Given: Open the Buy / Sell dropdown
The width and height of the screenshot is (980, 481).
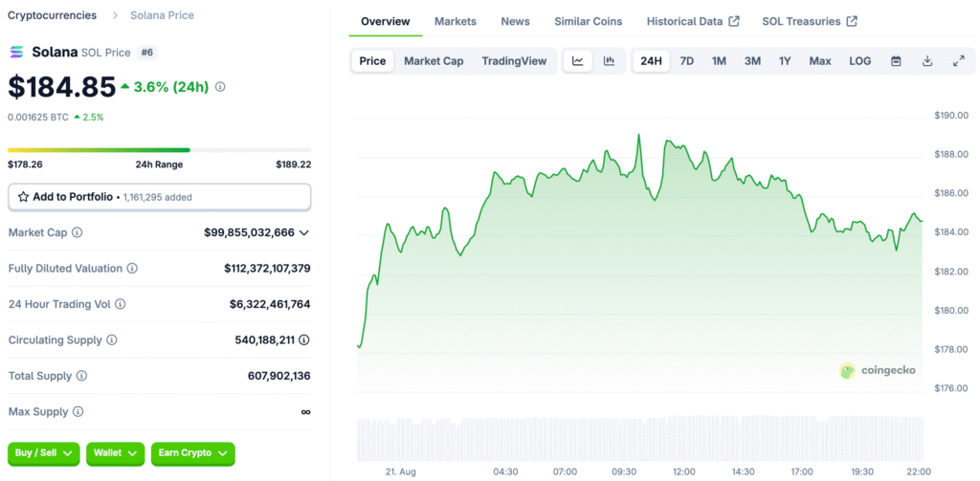Looking at the screenshot, I should [x=44, y=453].
